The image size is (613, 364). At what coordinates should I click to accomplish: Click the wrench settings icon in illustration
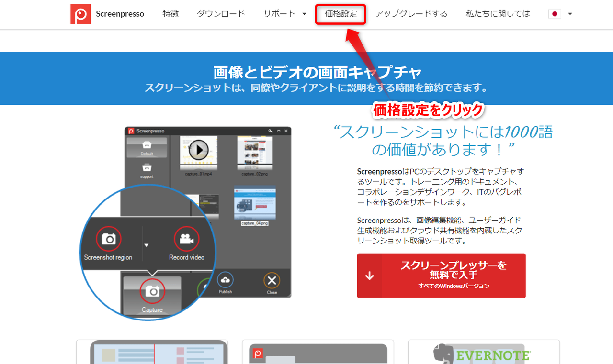270,131
